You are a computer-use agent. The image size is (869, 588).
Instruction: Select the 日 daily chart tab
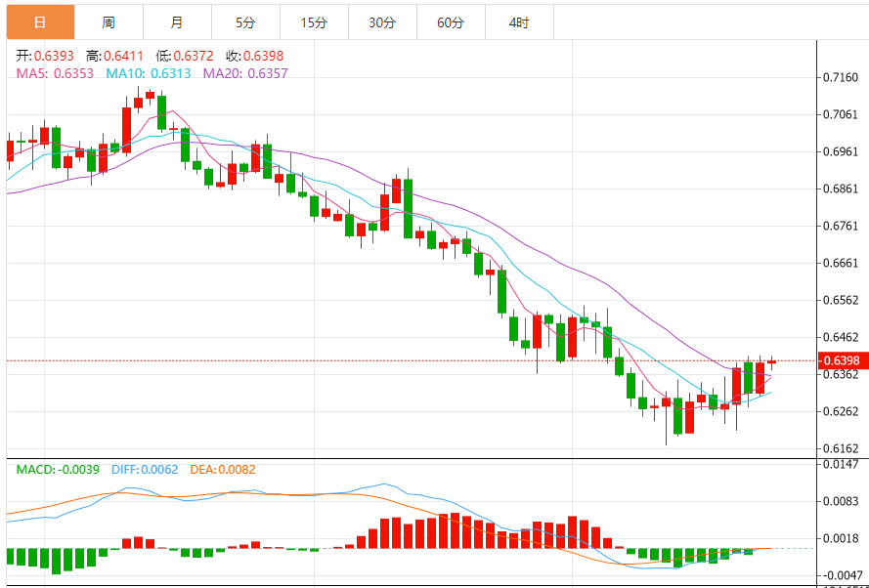pyautogui.click(x=40, y=22)
